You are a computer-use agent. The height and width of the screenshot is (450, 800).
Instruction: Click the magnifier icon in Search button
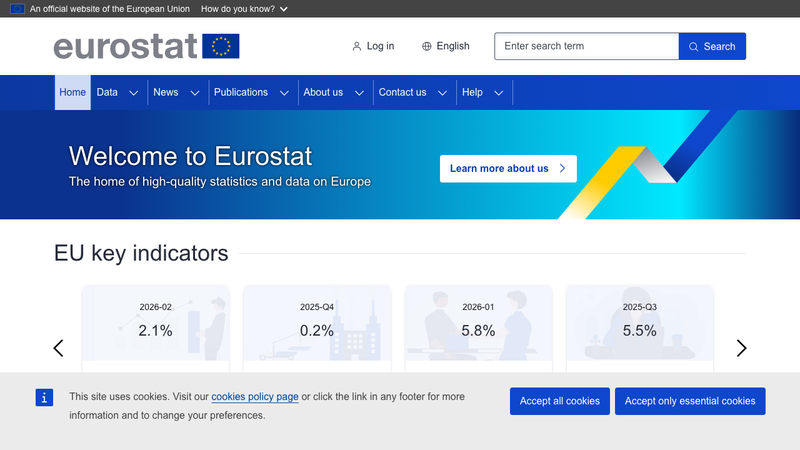pos(693,46)
